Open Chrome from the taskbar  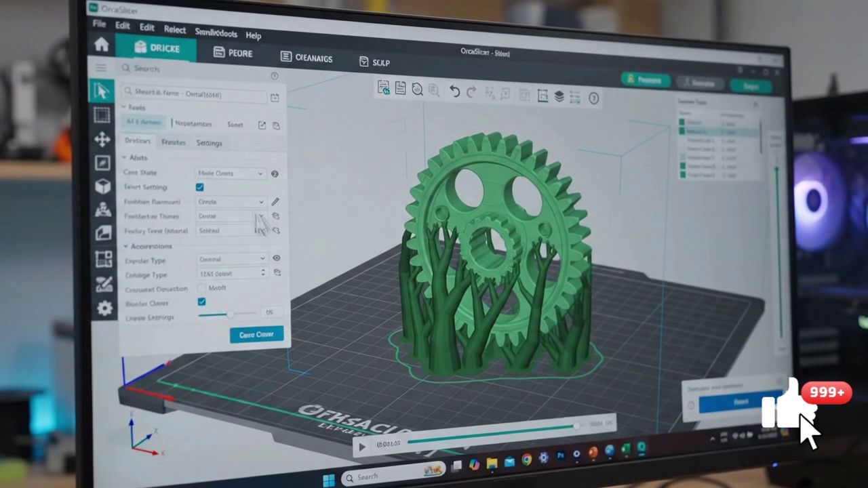pyautogui.click(x=527, y=460)
